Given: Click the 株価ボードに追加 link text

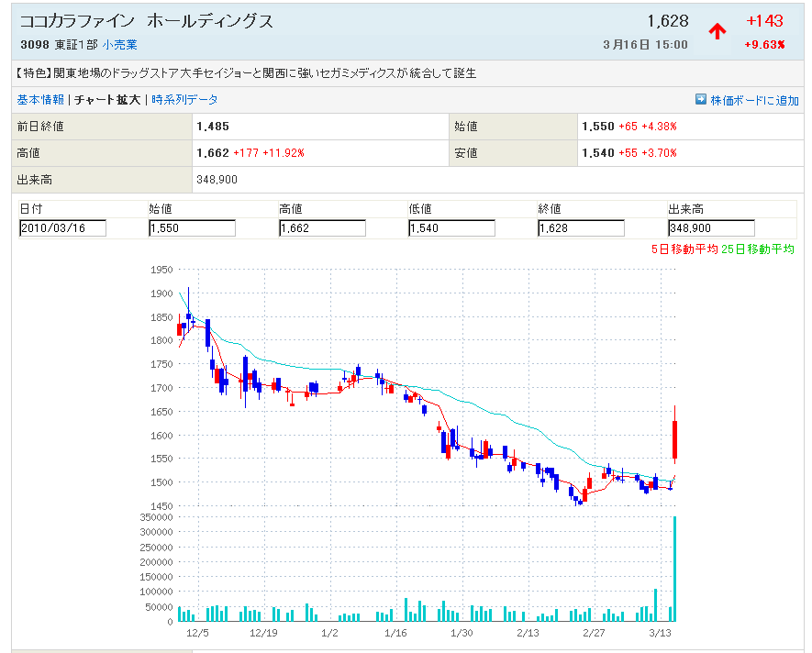Looking at the screenshot, I should pyautogui.click(x=754, y=100).
